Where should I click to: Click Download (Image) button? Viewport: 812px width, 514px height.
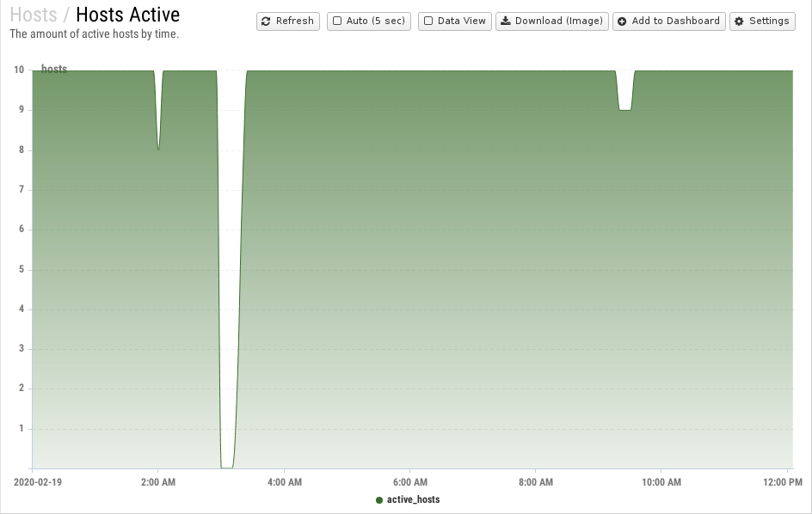[x=552, y=21]
